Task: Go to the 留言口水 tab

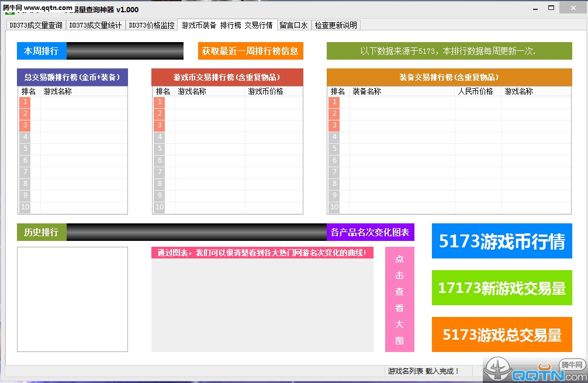Action: 293,25
